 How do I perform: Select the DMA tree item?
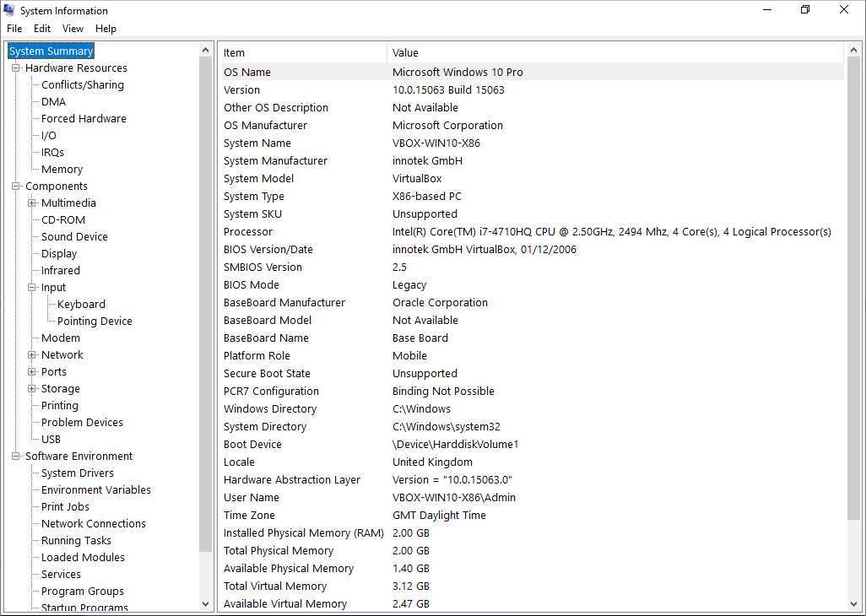[x=53, y=101]
